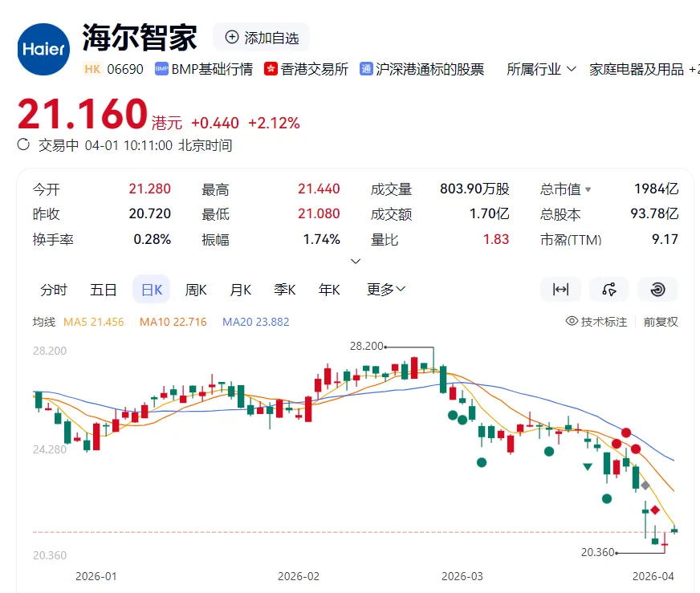
Task: Click the stock price 21.160
Action: click(x=82, y=114)
